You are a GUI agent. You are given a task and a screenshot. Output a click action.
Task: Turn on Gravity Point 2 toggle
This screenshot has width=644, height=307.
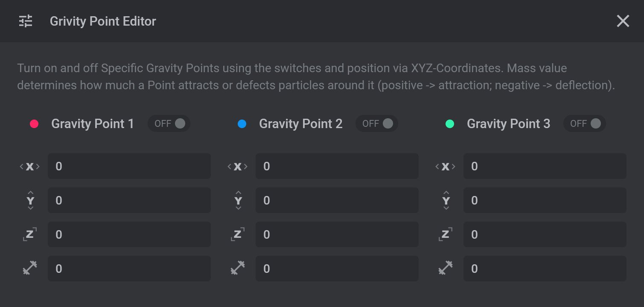377,123
